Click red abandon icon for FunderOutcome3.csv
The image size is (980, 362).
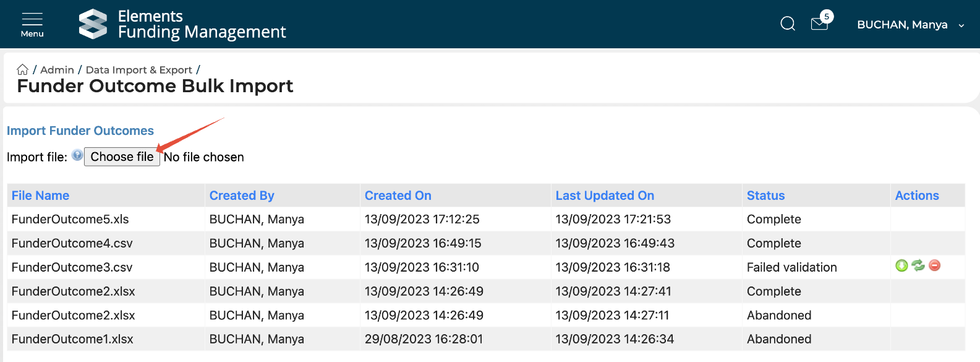click(x=935, y=265)
